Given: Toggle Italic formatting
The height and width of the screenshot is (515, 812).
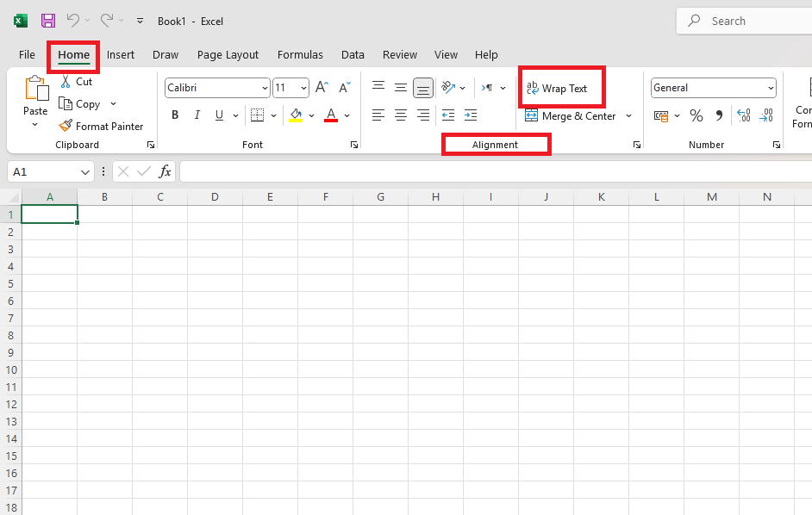Looking at the screenshot, I should [x=197, y=115].
